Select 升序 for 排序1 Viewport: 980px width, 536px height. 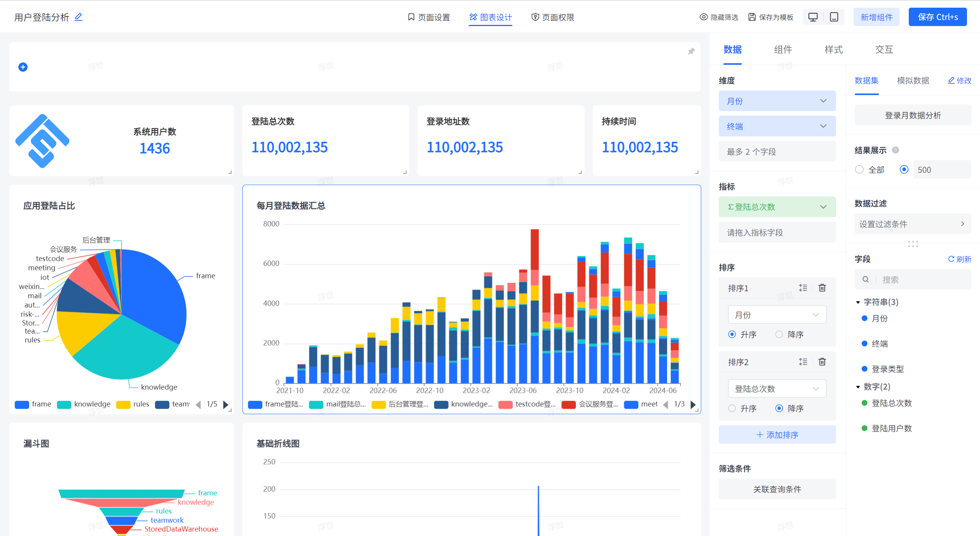click(732, 334)
